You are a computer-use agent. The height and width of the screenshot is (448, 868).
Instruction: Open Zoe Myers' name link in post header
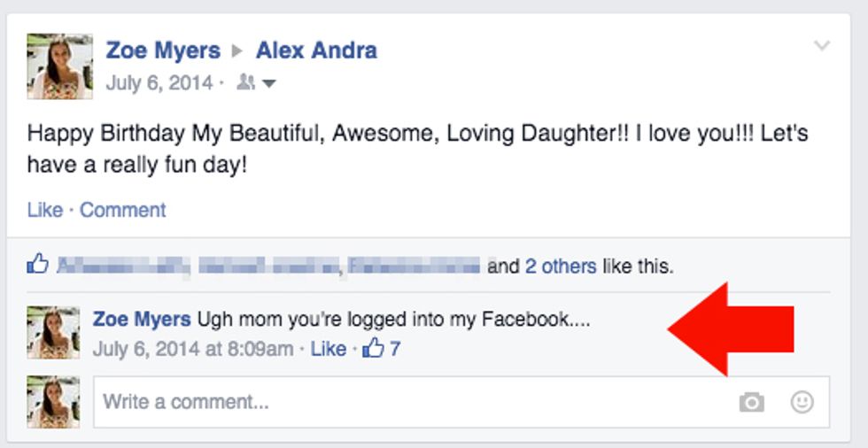[x=162, y=50]
